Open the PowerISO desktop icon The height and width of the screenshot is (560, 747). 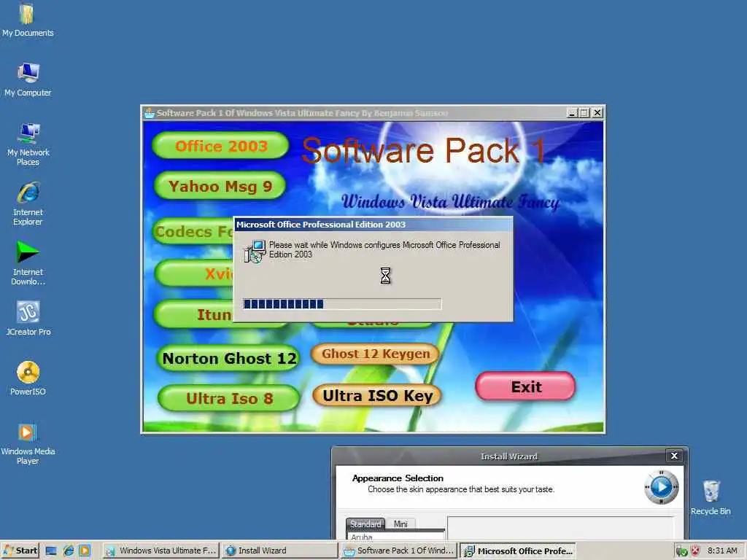point(28,378)
